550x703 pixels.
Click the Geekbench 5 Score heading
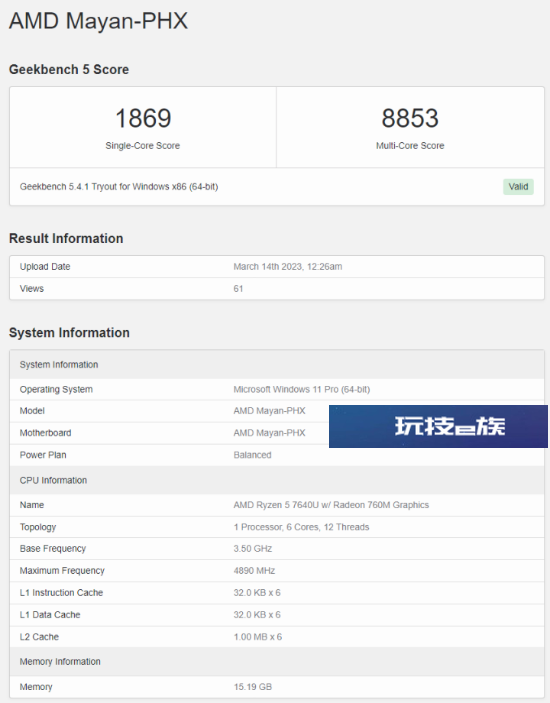[x=69, y=69]
